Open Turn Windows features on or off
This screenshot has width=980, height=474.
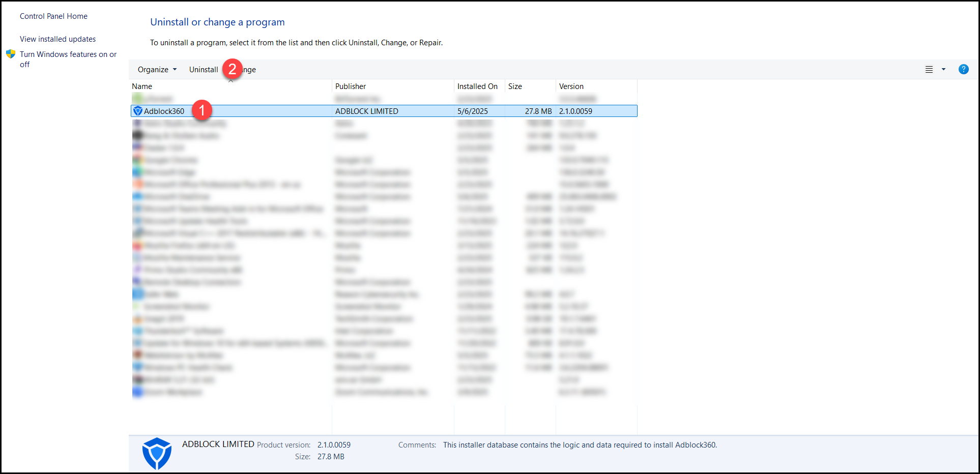tap(68, 59)
